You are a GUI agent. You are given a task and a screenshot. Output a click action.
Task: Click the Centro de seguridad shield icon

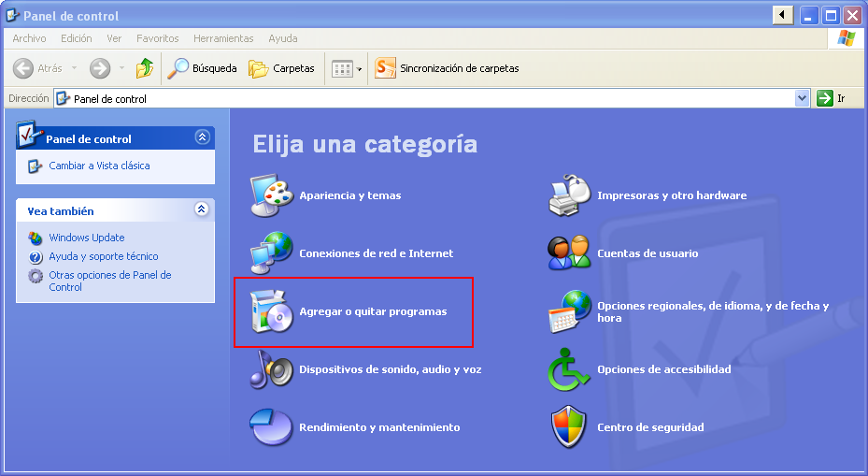[x=569, y=427]
